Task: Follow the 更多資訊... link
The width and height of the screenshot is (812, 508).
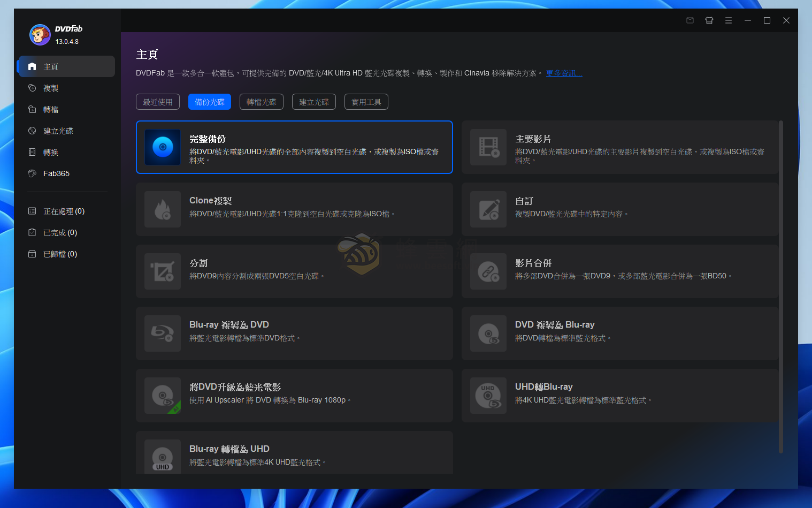Action: pyautogui.click(x=564, y=73)
